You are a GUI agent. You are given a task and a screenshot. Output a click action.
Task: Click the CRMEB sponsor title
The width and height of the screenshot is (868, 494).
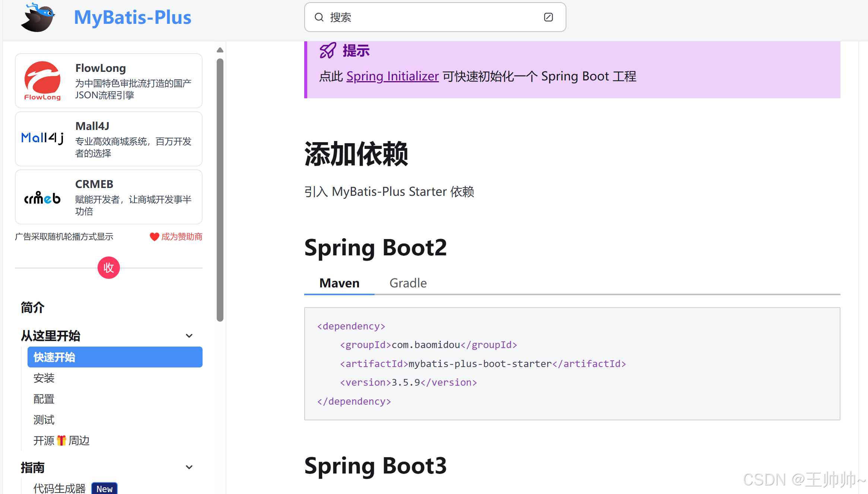pyautogui.click(x=94, y=184)
